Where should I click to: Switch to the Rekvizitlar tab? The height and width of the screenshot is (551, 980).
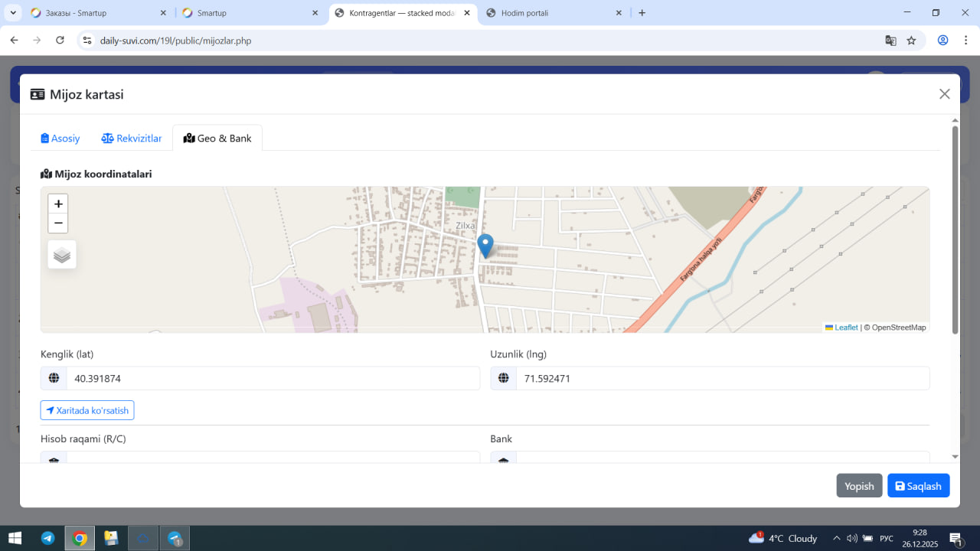[132, 139]
